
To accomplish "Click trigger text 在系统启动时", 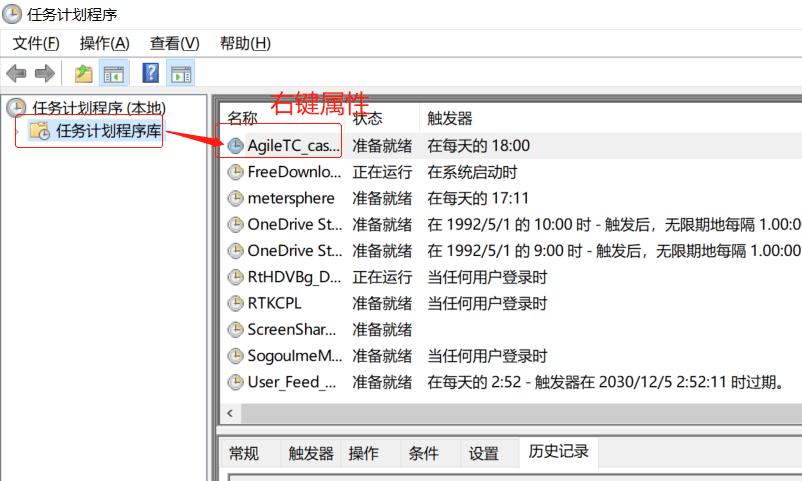I will tap(472, 172).
